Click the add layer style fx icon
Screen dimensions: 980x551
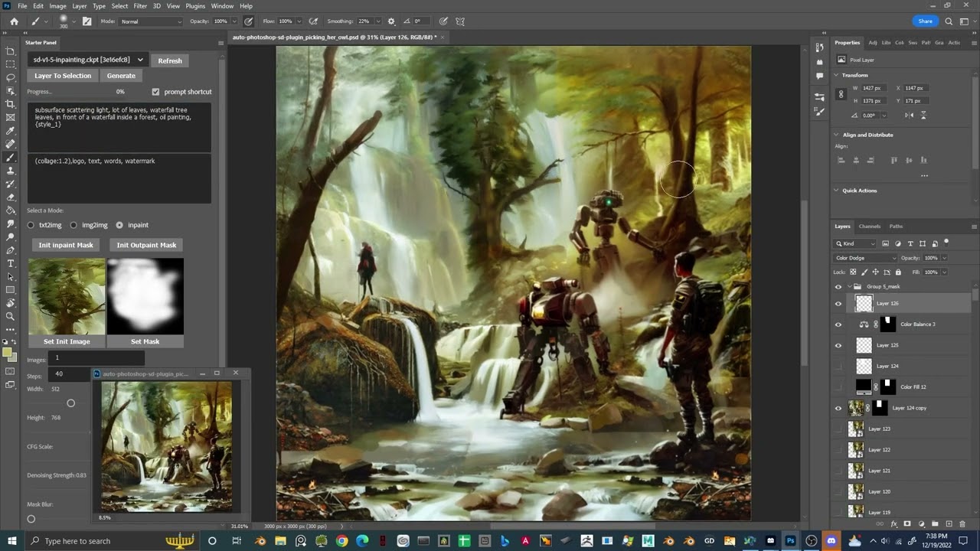click(893, 523)
